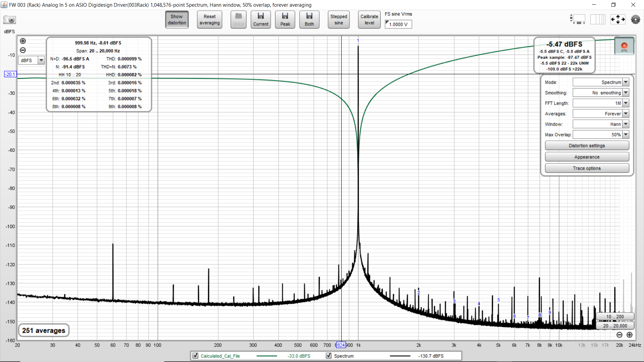
Task: Click the green Calculated_Cal_File trace line sample
Action: (x=267, y=356)
